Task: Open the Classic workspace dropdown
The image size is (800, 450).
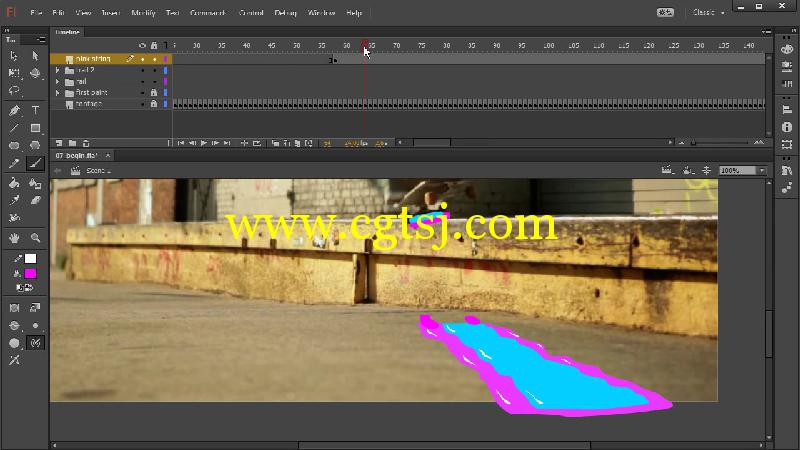Action: coord(708,12)
